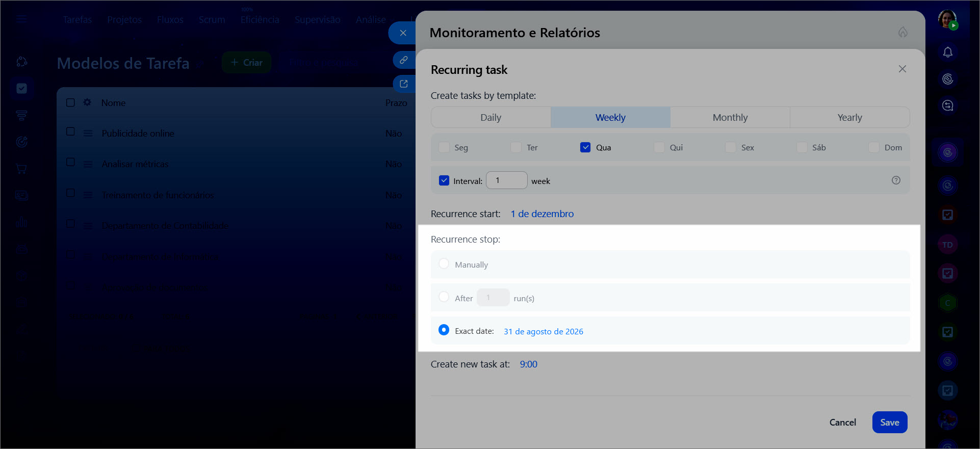Screen dimensions: 980x449
Task: Open the exact stop date picker
Action: tap(543, 331)
